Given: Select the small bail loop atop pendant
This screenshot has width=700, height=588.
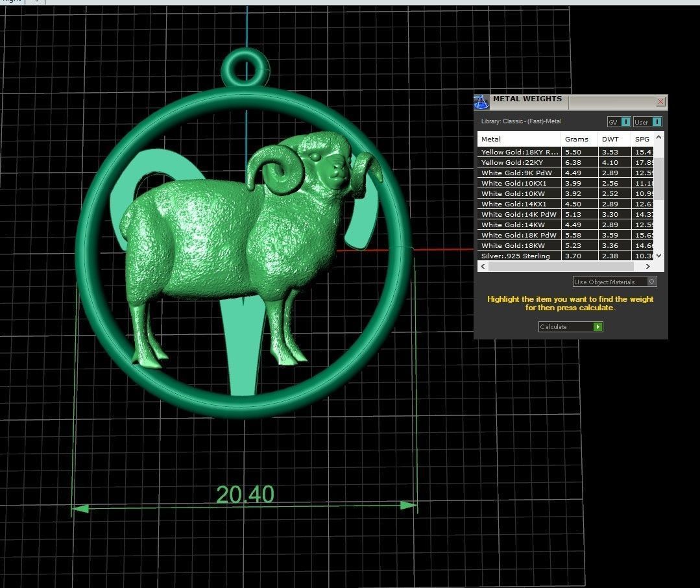Looking at the screenshot, I should click(x=245, y=69).
